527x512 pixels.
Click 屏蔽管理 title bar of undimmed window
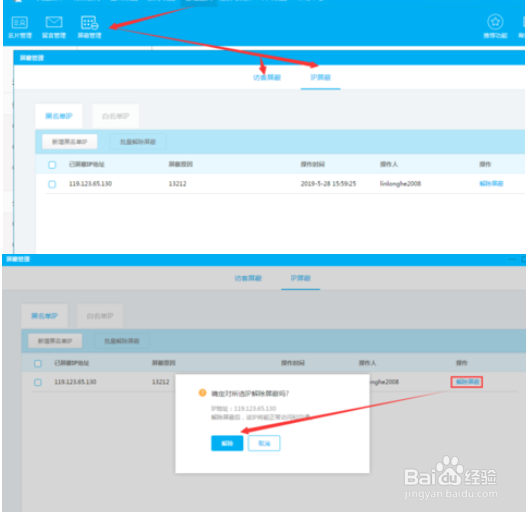pyautogui.click(x=269, y=58)
